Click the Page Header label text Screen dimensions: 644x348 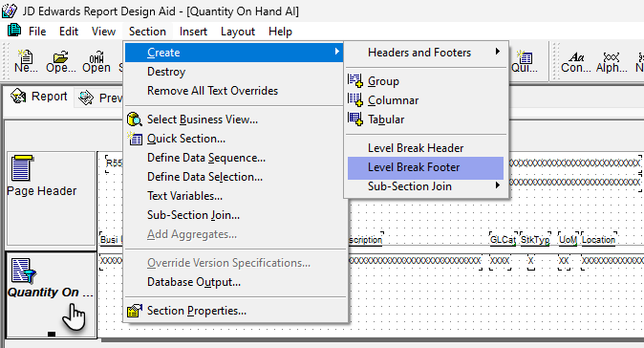click(x=42, y=191)
